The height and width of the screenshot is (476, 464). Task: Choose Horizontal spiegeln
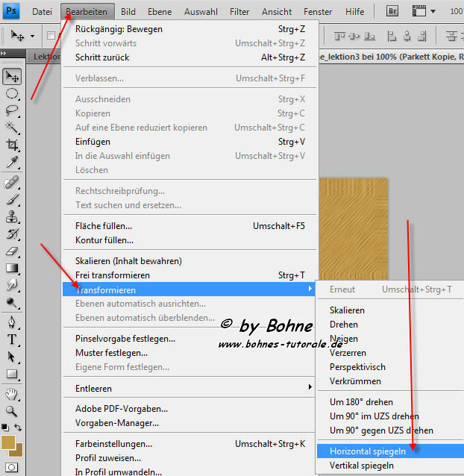[390, 451]
